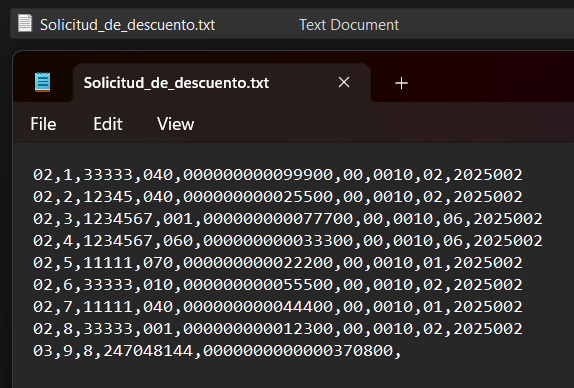Click the line starting with 02,5,11111

click(277, 263)
